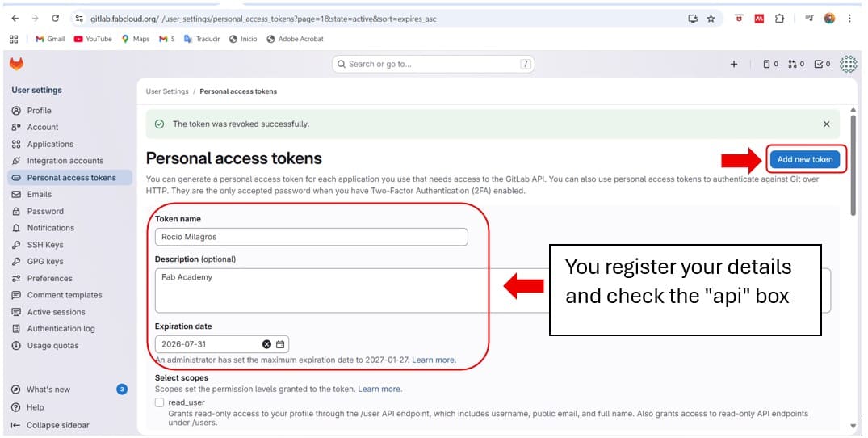
Task: Follow the Learn more expiration link
Action: (x=434, y=360)
